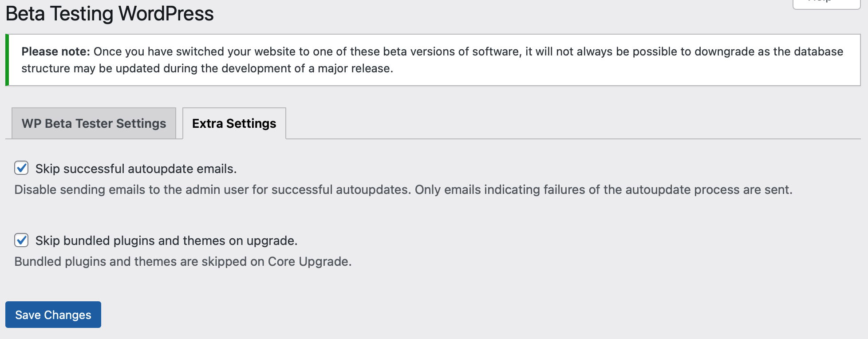Open the Help panel at top right
This screenshot has width=868, height=339.
(826, 3)
